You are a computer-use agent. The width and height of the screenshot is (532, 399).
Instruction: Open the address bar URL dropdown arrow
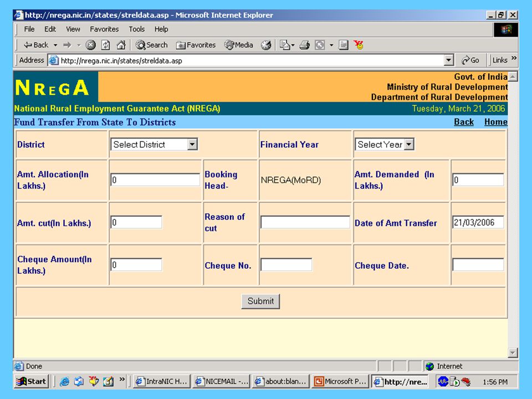(448, 60)
